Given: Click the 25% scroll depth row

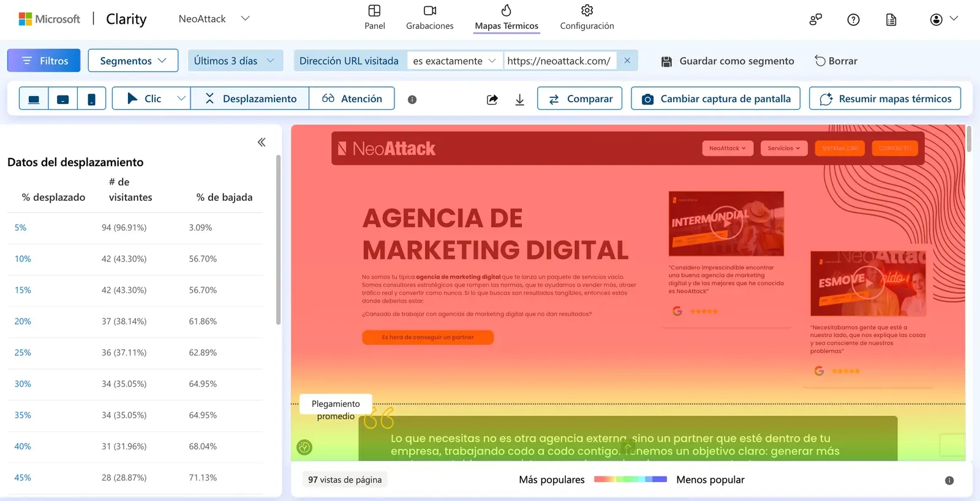Looking at the screenshot, I should (x=135, y=353).
